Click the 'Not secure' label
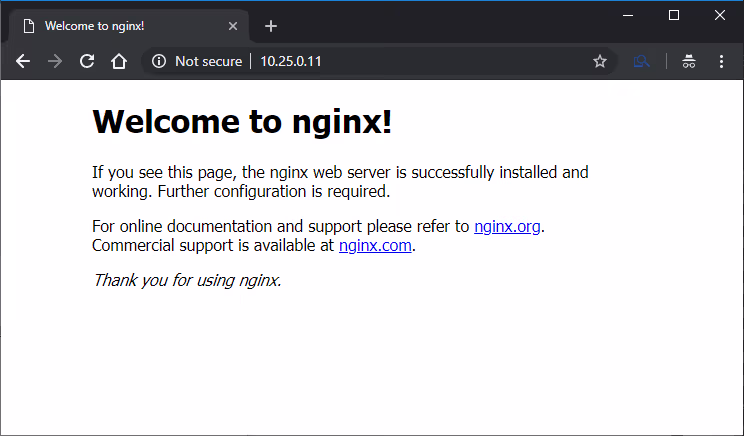Screen dimensions: 744x436 click(208, 61)
